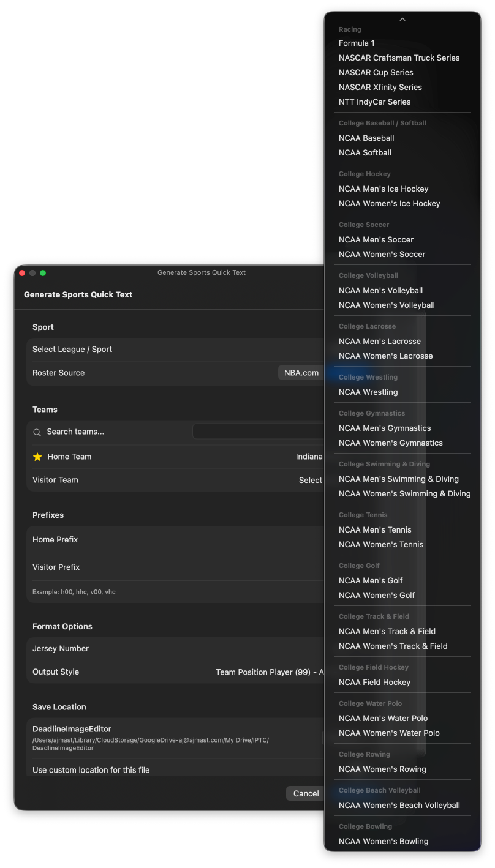Open the Visitor Team Select dropdown
Screen dimensions: 495x868
click(311, 480)
